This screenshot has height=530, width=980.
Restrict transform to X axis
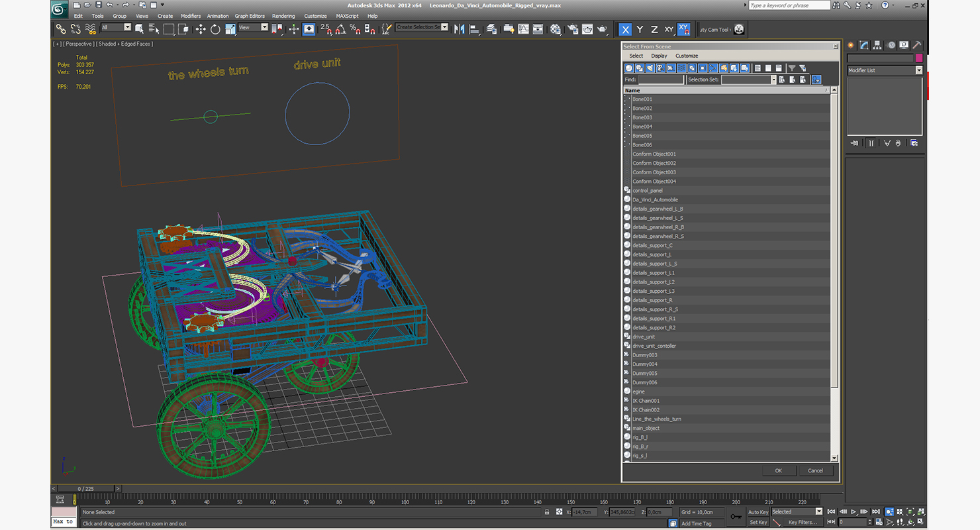pyautogui.click(x=625, y=29)
